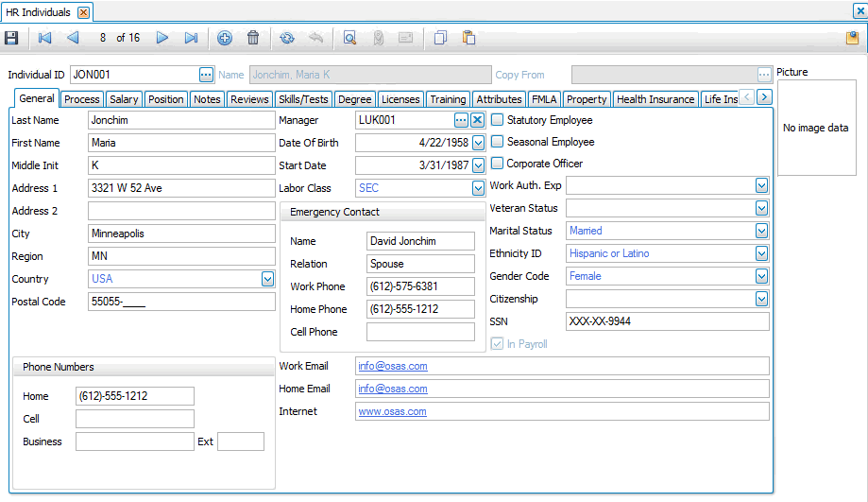Click the delete trash can icon
Image resolution: width=868 pixels, height=502 pixels.
click(x=253, y=38)
